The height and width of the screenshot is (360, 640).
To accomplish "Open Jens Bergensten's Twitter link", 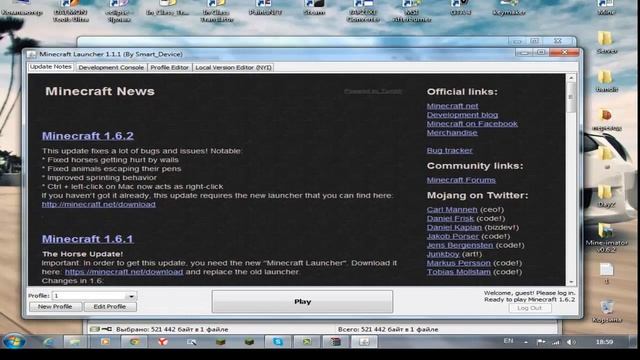I will point(460,245).
